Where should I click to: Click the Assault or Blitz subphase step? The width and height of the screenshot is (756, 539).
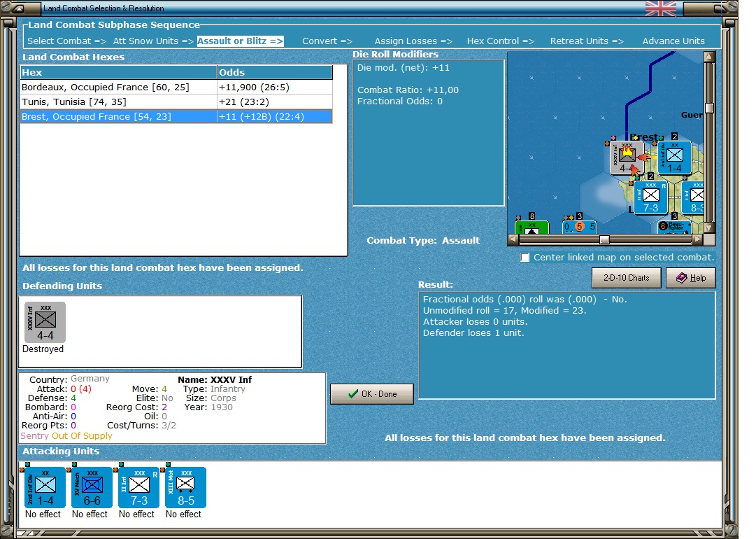240,41
